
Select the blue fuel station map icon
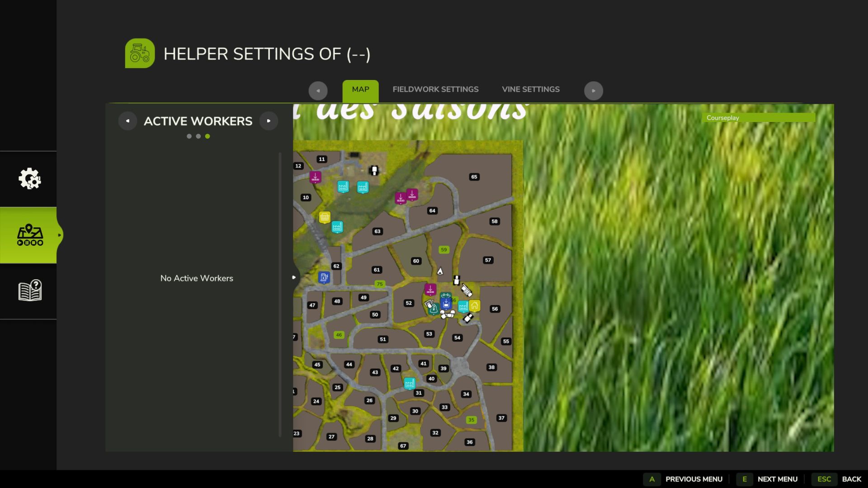[324, 277]
